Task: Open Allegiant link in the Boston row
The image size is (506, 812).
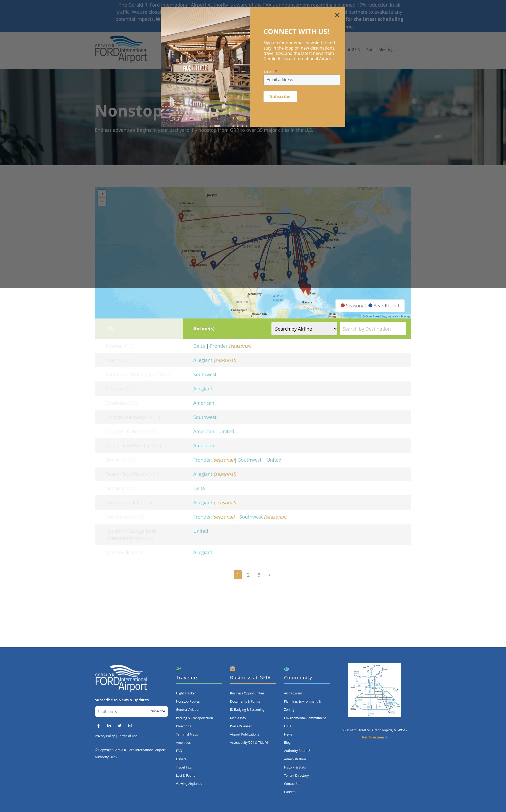Action: click(x=202, y=389)
